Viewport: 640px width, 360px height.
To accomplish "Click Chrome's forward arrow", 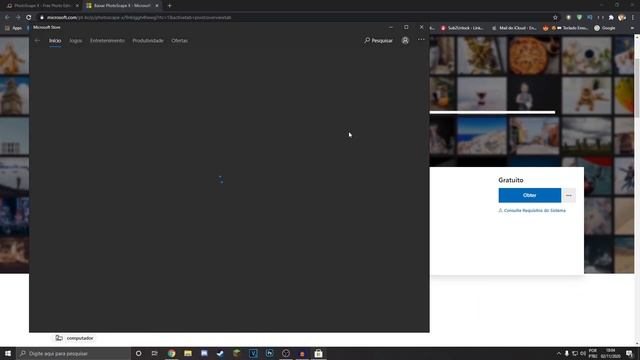I will tap(18, 18).
